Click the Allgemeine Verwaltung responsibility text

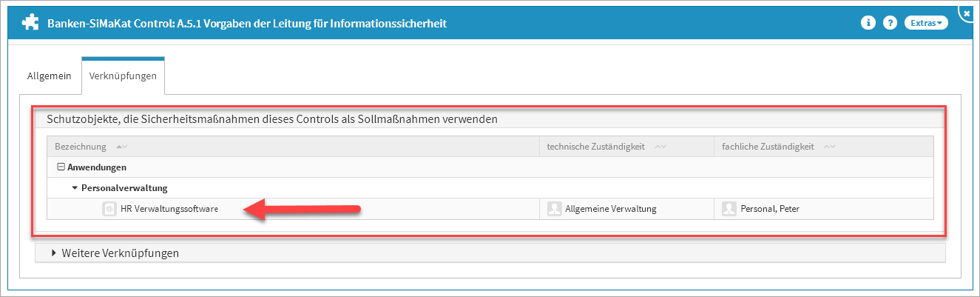[610, 209]
